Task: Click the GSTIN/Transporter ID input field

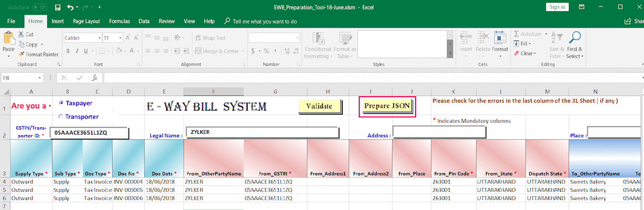Action: (x=89, y=133)
